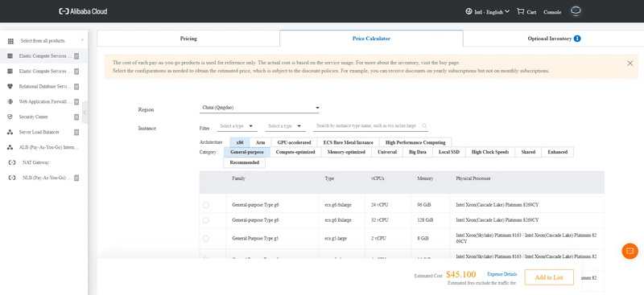Switch to the Price Calculator tab

pos(371,39)
